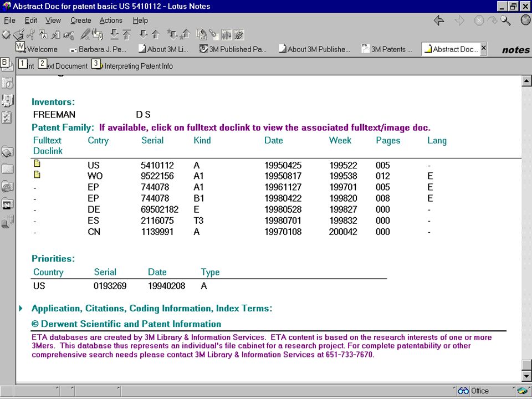Click serial 69502182 in the DE row
Viewport: 532px width, 399px height.
point(160,209)
